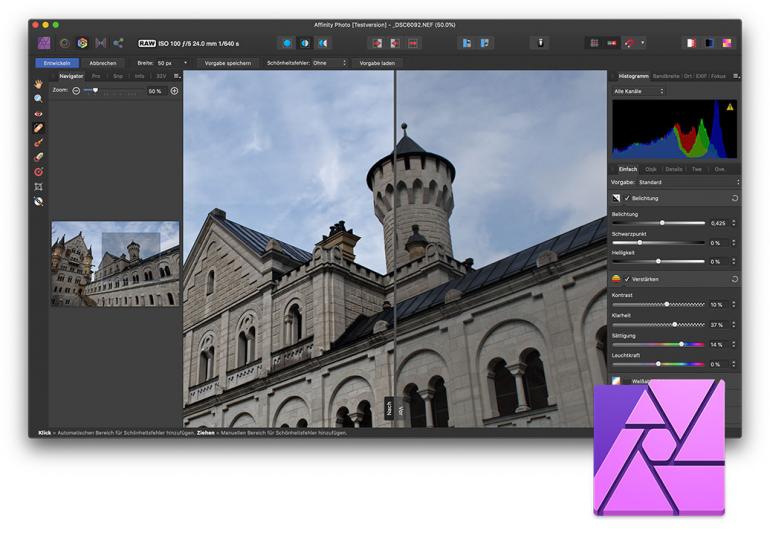770x535 pixels.
Task: Open the Export persona share icon
Action: point(118,43)
